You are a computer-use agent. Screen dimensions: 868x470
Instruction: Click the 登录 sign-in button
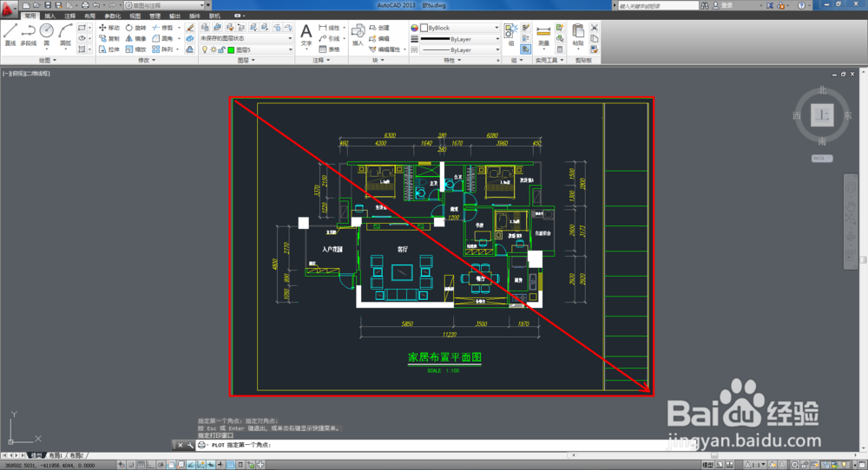point(727,5)
